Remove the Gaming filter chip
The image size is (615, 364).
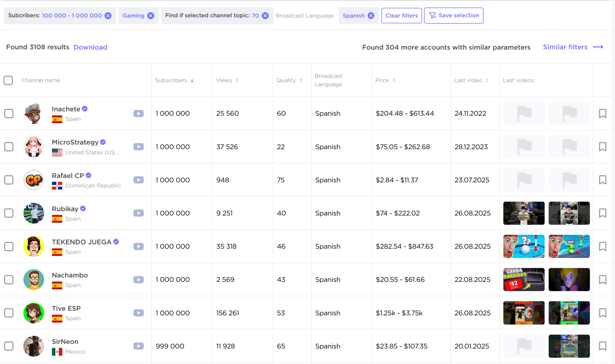[151, 16]
